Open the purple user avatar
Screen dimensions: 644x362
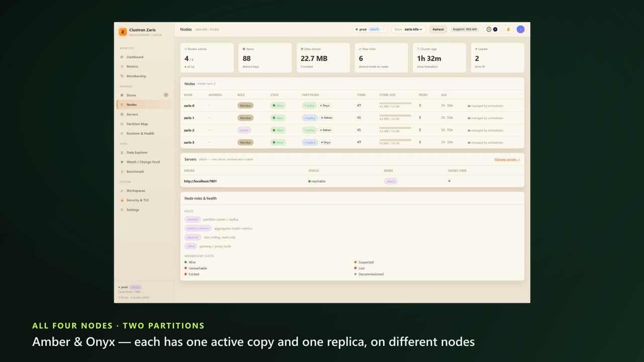coord(521,29)
